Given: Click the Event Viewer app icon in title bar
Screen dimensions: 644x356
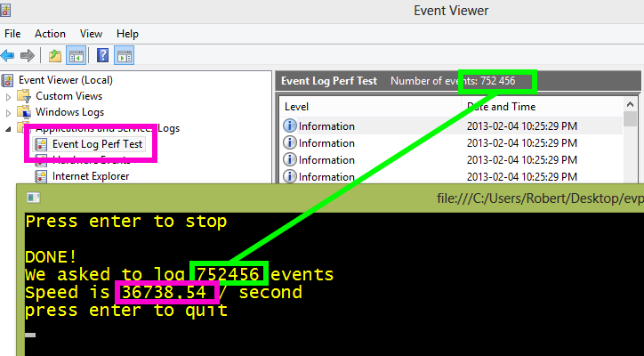Looking at the screenshot, I should [x=5, y=10].
